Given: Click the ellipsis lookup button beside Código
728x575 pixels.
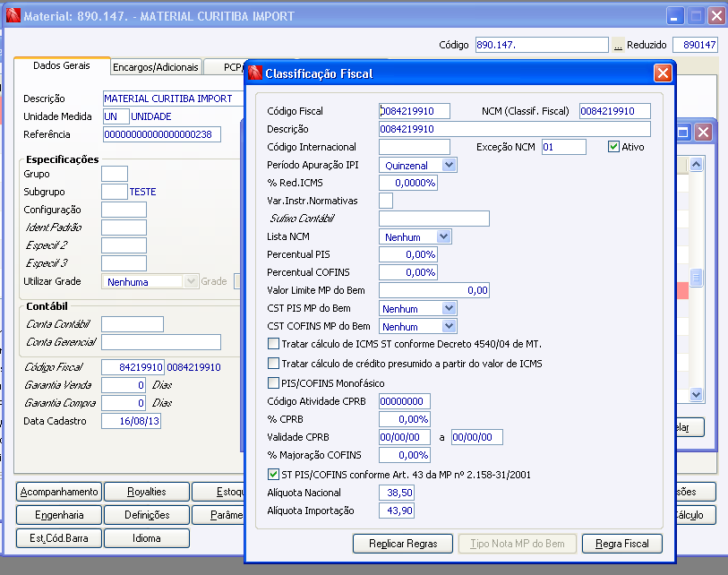Looking at the screenshot, I should pos(617,45).
